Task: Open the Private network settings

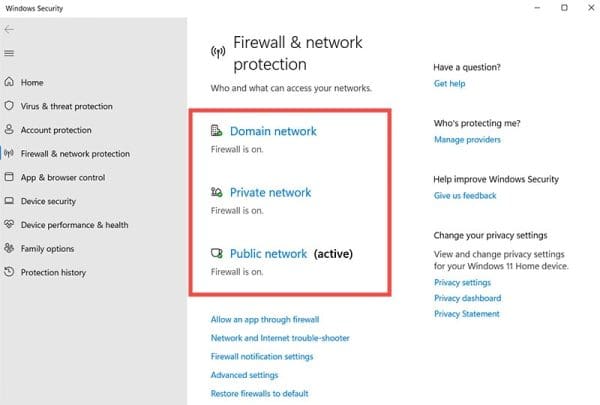Action: [x=271, y=192]
